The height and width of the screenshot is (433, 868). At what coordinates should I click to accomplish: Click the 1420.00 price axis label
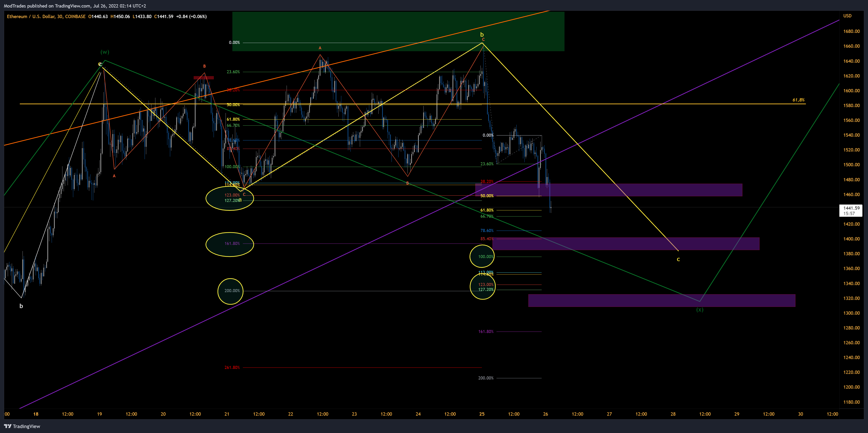coord(852,224)
